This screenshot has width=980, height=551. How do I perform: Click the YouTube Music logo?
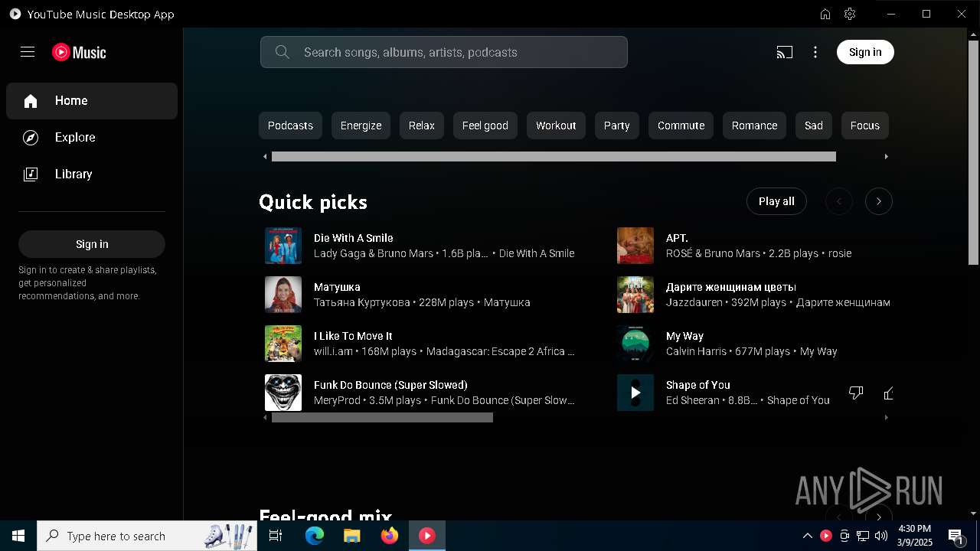(79, 52)
